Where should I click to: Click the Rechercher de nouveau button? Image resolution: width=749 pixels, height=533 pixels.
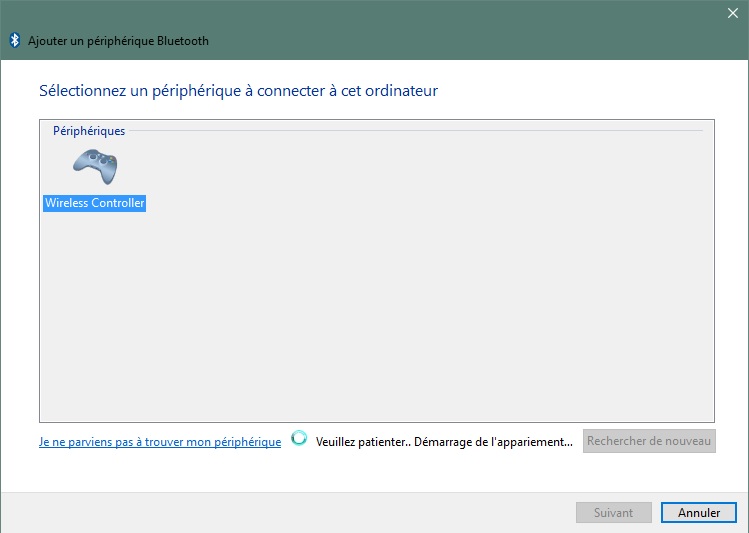pyautogui.click(x=649, y=441)
